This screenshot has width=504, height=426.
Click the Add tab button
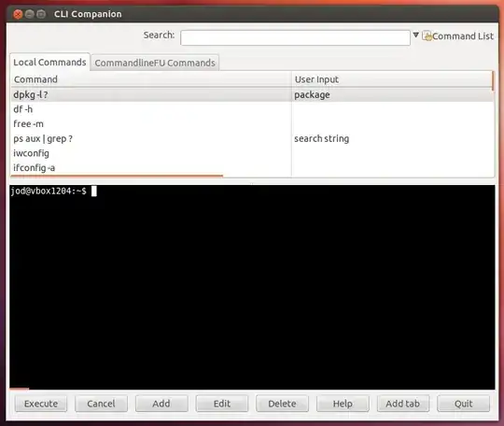(403, 404)
